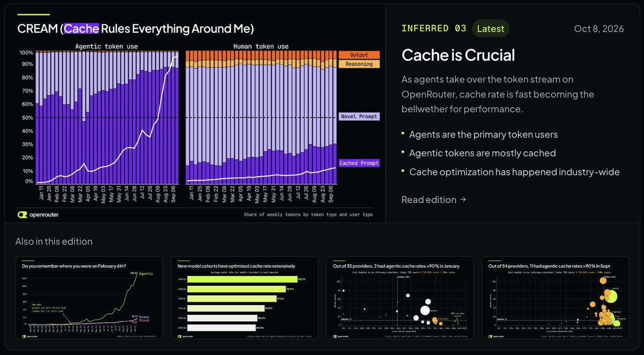Click the Reasoning legend label
The height and width of the screenshot is (355, 644).
(x=359, y=64)
